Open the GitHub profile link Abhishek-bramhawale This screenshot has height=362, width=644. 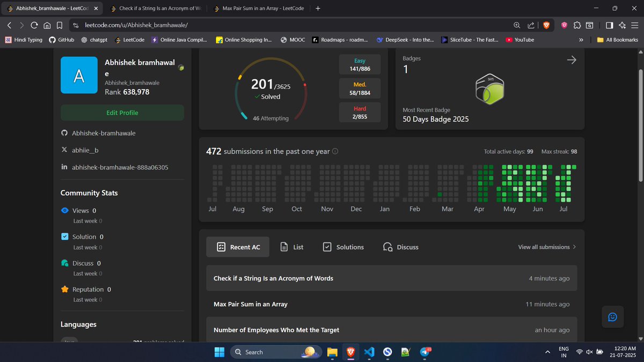(104, 133)
